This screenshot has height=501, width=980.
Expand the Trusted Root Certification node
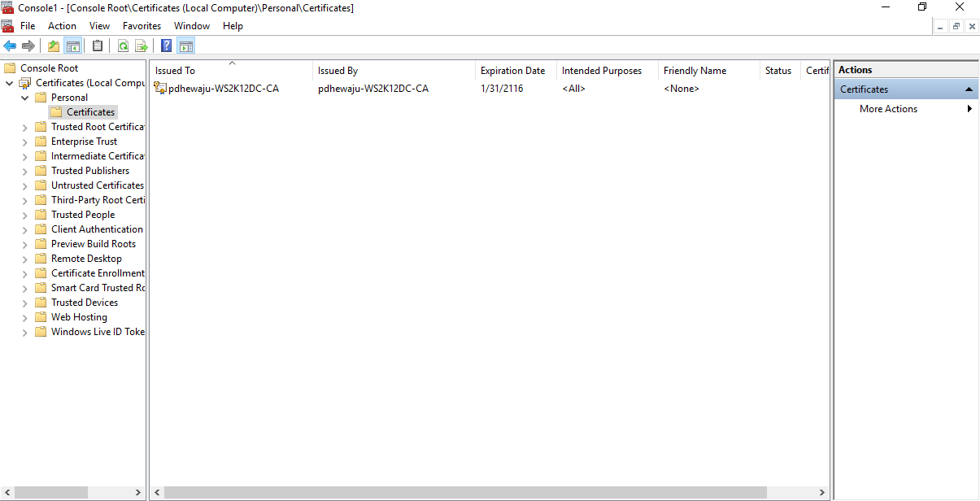click(24, 127)
